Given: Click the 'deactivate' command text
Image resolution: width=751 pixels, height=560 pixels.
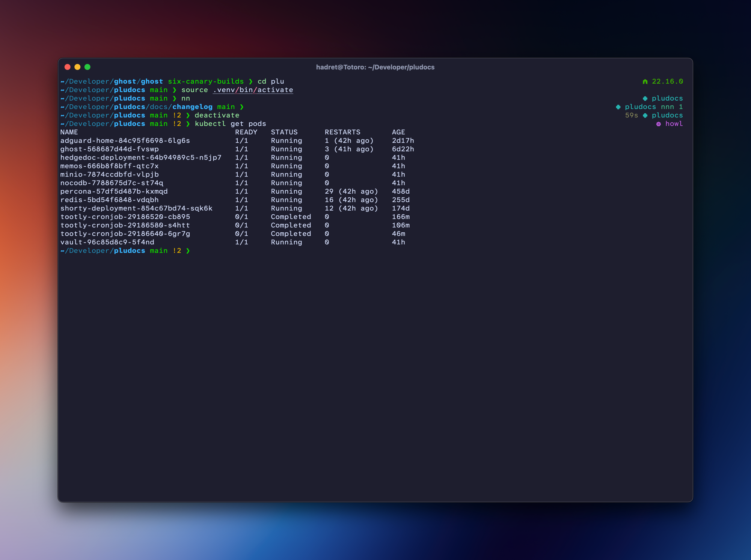Looking at the screenshot, I should pyautogui.click(x=217, y=115).
